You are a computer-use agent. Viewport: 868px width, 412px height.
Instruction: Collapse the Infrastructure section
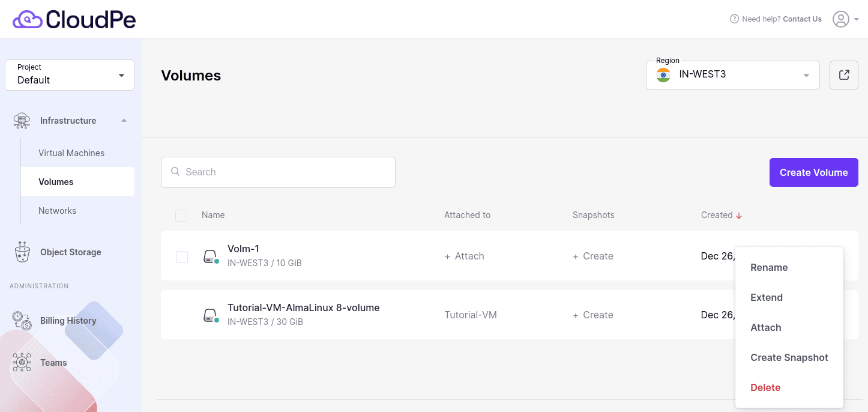point(124,120)
